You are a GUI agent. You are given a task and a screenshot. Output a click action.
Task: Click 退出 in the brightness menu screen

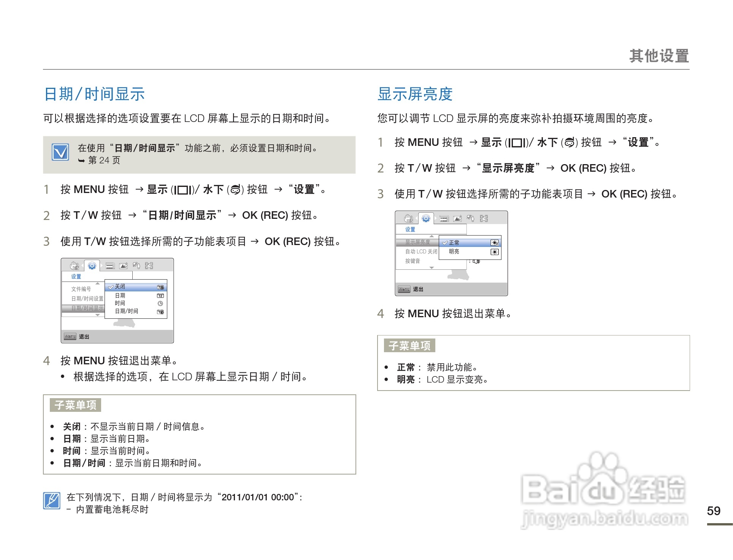[x=418, y=289]
